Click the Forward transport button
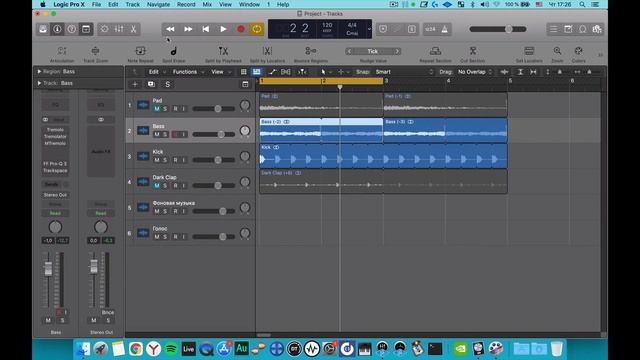Viewport: 640px width, 360px height. pyautogui.click(x=188, y=29)
